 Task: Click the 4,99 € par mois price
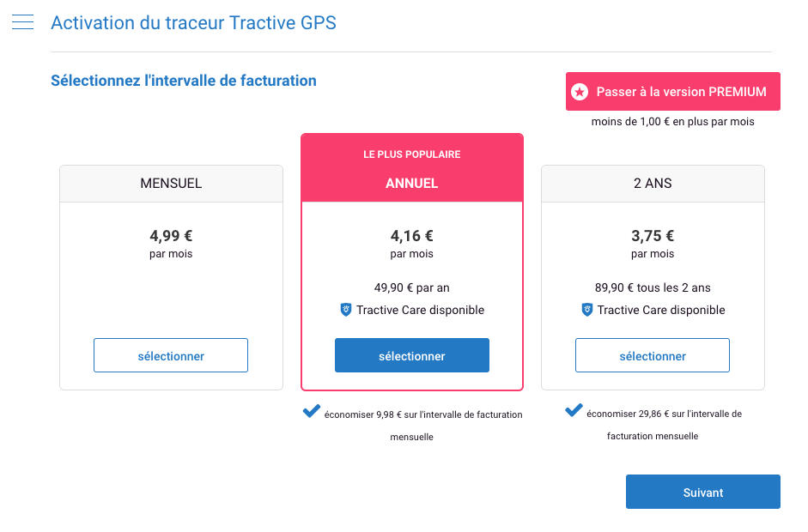point(171,244)
